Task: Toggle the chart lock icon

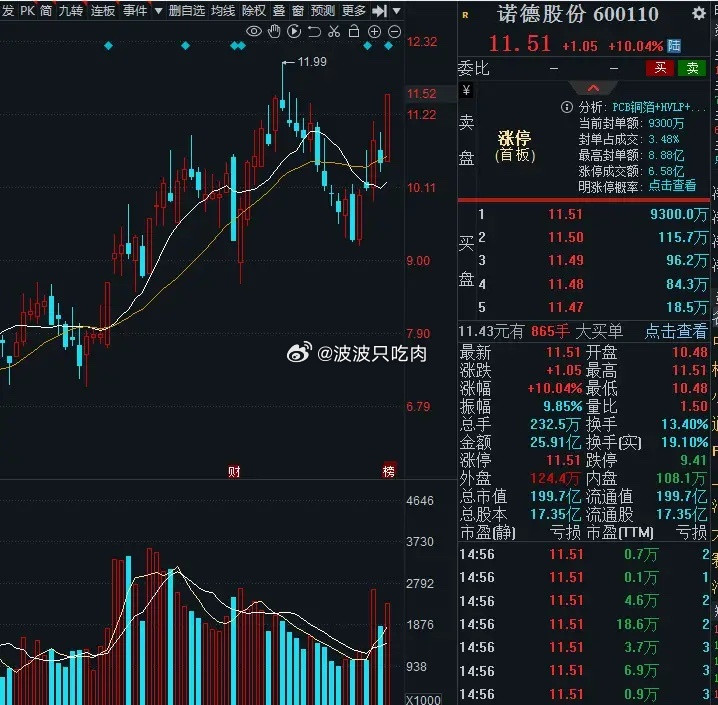Action: [x=354, y=31]
